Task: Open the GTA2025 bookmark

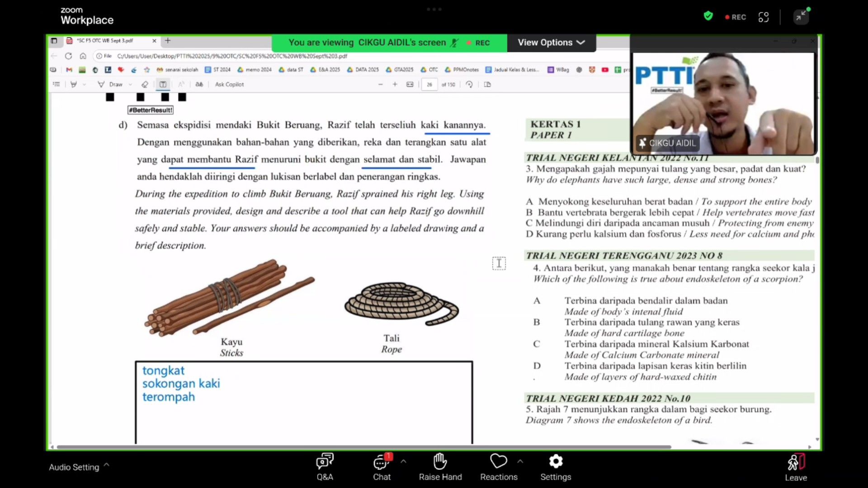Action: (x=399, y=70)
